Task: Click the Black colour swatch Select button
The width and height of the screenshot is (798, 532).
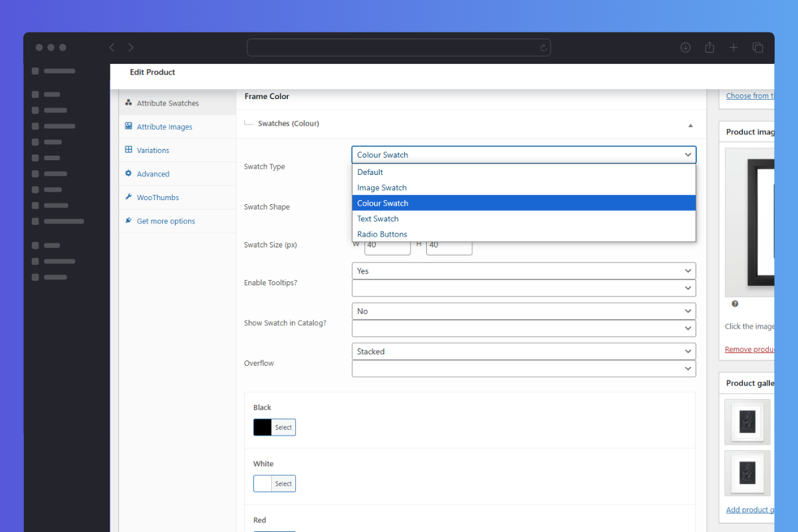Action: coord(283,428)
